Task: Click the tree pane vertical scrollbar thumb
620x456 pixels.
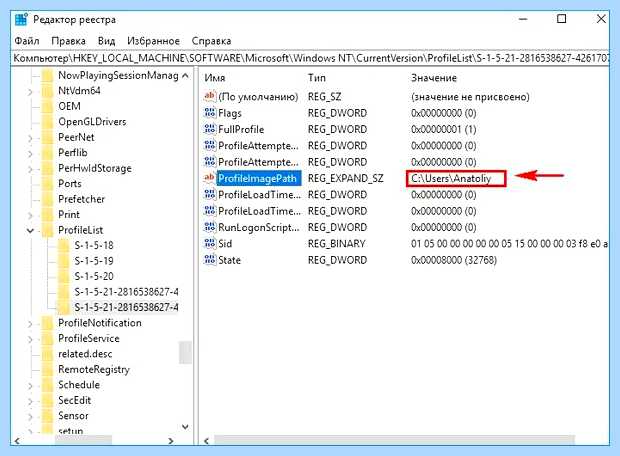Action: pyautogui.click(x=185, y=352)
